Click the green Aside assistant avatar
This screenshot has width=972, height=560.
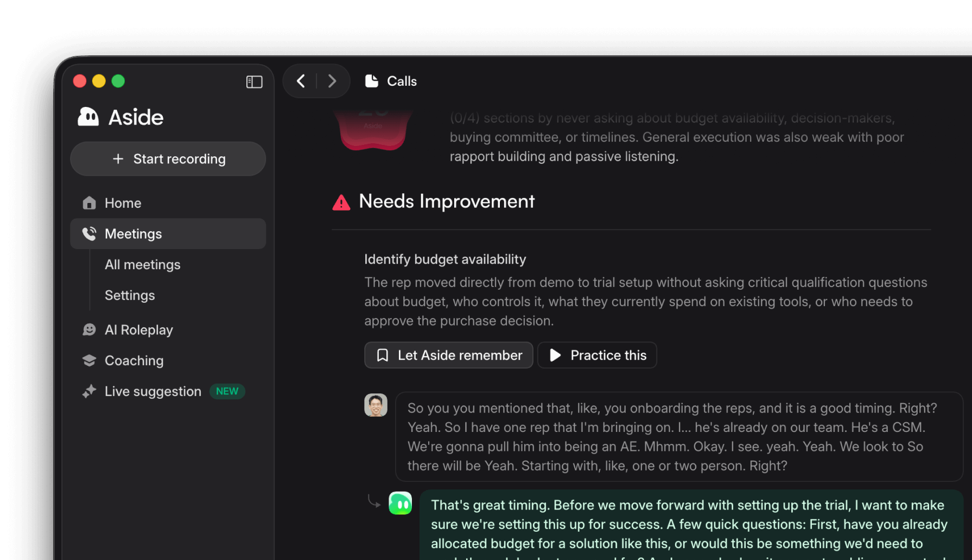point(400,503)
